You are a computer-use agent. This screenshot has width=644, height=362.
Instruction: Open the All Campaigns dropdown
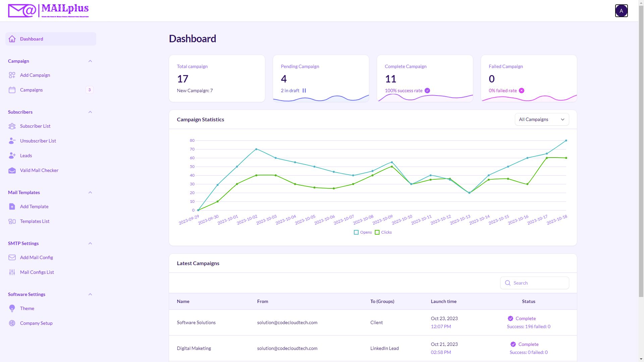pos(541,119)
